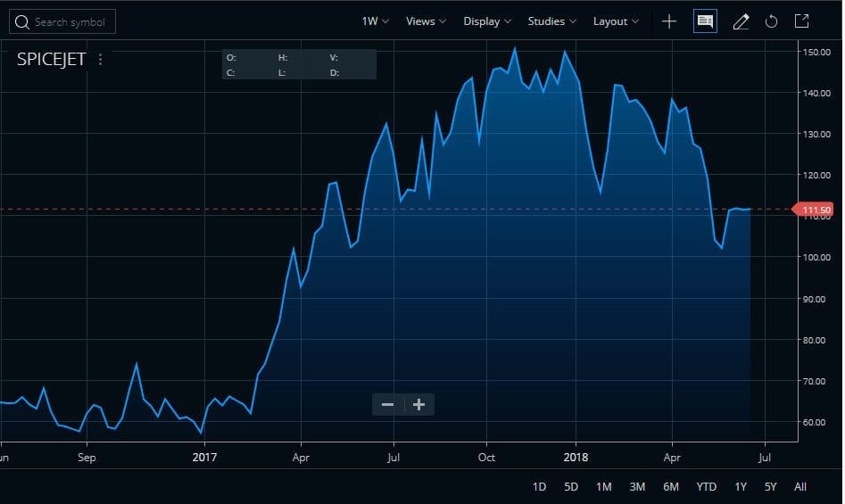This screenshot has width=845, height=504.
Task: Zoom in with the plus button
Action: click(418, 404)
